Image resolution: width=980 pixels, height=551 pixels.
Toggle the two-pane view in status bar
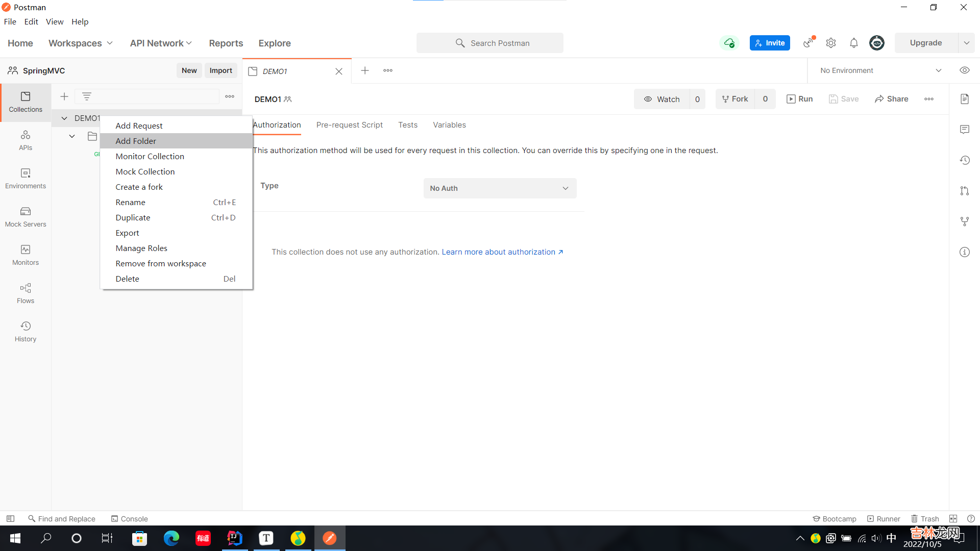[953, 518]
